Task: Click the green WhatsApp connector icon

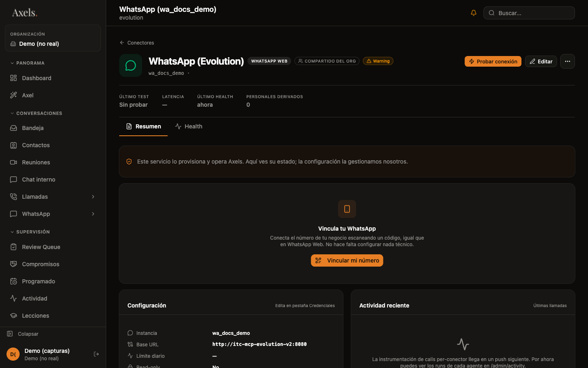Action: pos(131,65)
